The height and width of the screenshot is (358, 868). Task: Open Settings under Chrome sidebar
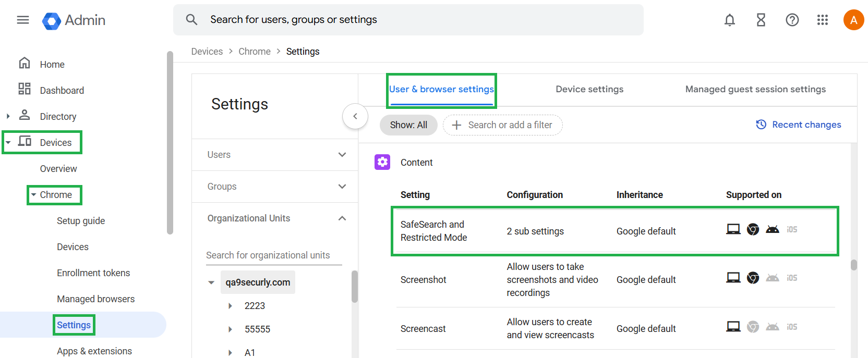pyautogui.click(x=74, y=325)
